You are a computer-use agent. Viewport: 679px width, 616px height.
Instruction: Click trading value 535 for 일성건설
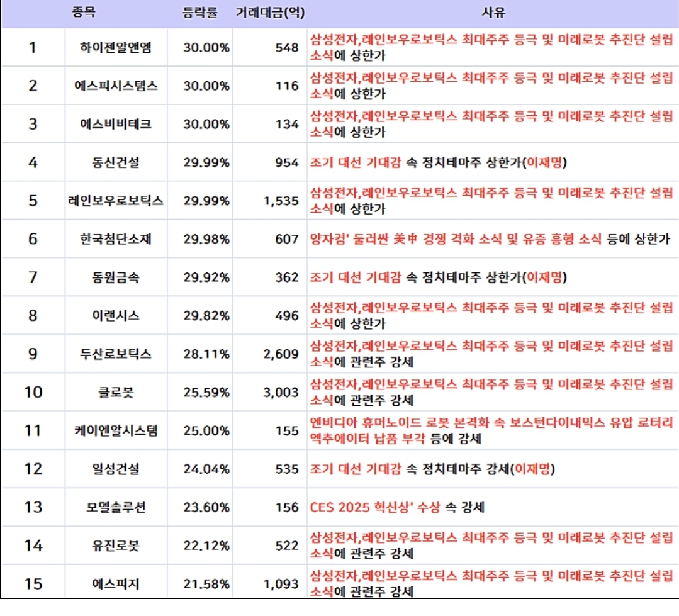pyautogui.click(x=287, y=469)
